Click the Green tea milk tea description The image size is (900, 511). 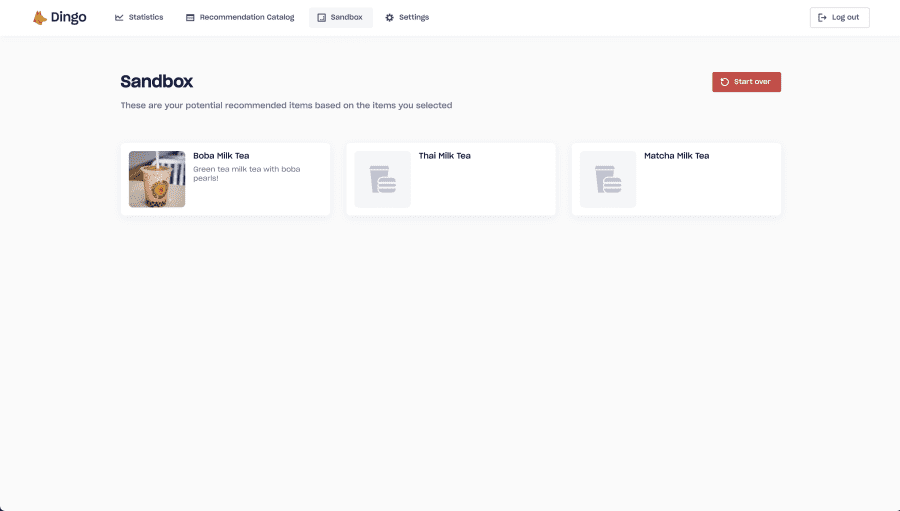click(x=246, y=173)
